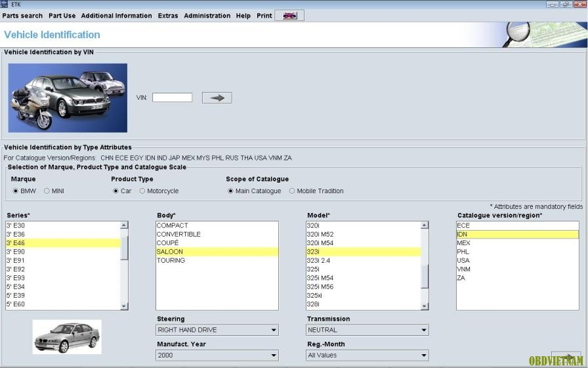Click the magnifying glass header graphic
This screenshot has height=368, width=588.
tap(518, 34)
